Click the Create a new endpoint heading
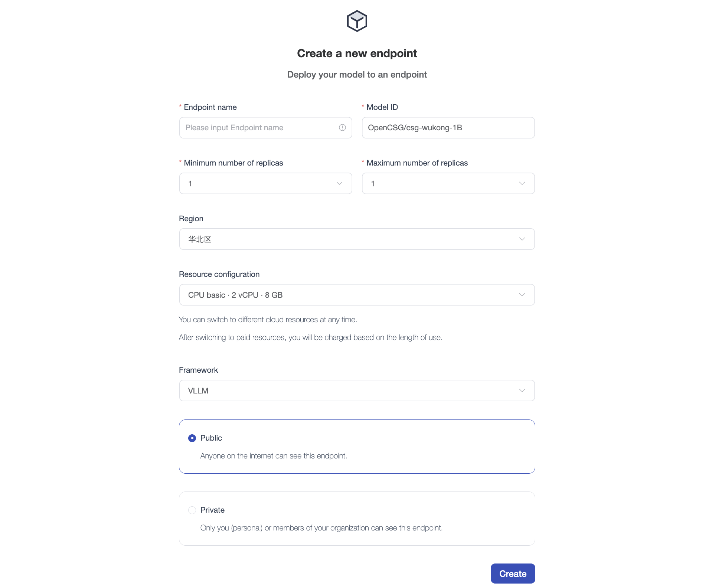The width and height of the screenshot is (712, 588). (x=357, y=53)
